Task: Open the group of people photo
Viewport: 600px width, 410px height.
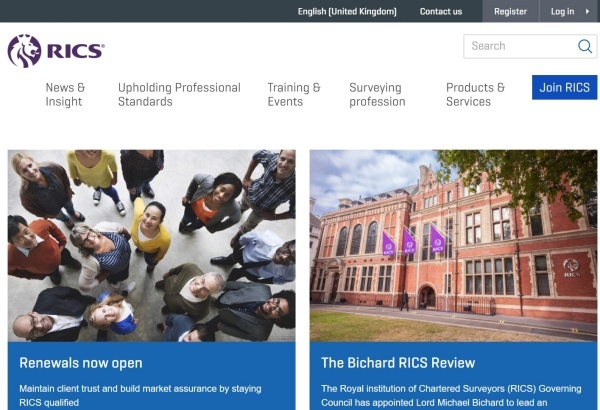Action: pyautogui.click(x=152, y=245)
